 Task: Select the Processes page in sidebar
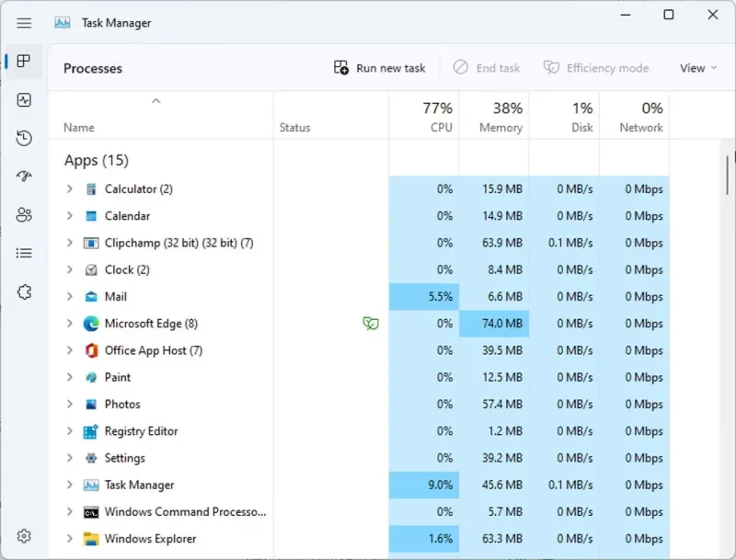[24, 62]
